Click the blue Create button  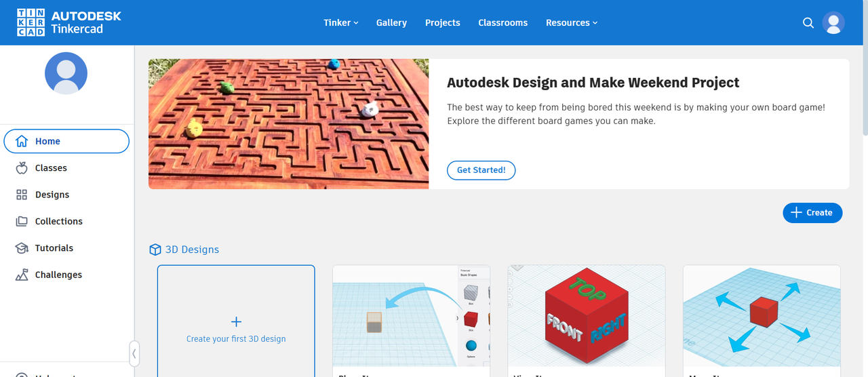(x=812, y=212)
